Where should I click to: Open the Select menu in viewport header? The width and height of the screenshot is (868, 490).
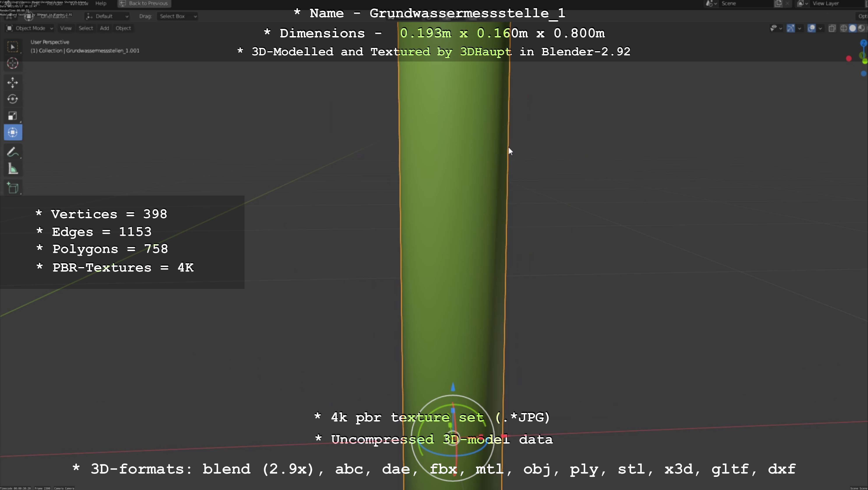[x=86, y=28]
